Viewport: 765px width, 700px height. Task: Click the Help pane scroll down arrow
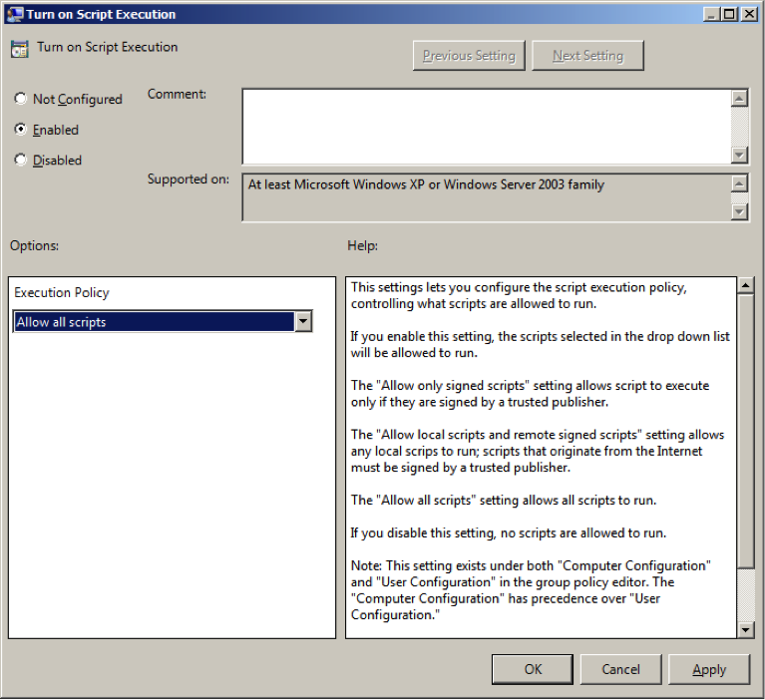click(x=745, y=629)
